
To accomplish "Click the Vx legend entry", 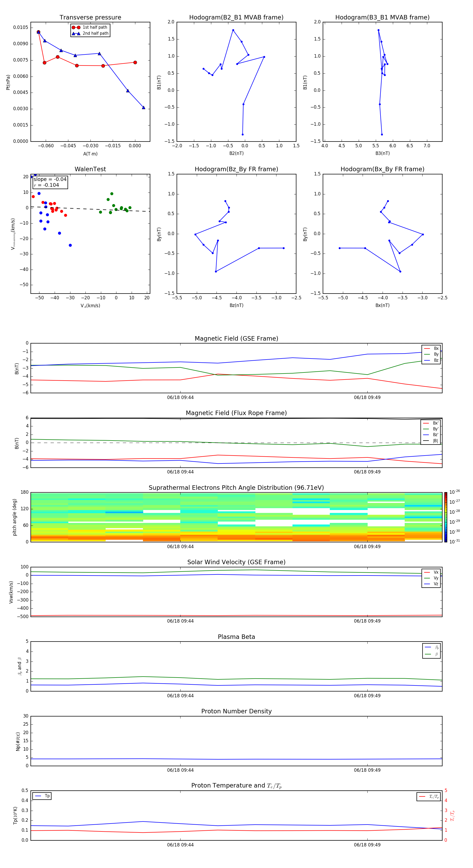I will coord(431,572).
